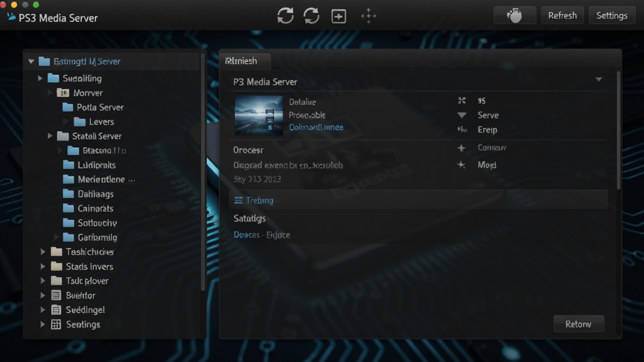Image resolution: width=644 pixels, height=362 pixels.
Task: Click the Suddingel document icon
Action: pyautogui.click(x=56, y=310)
